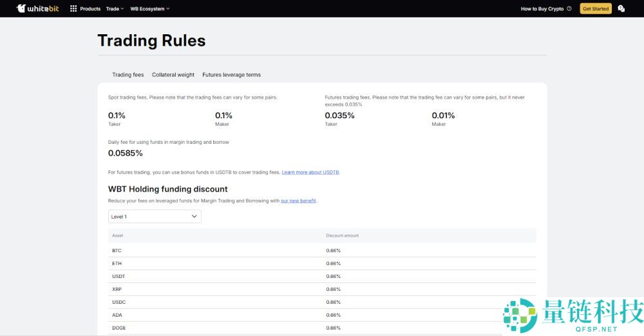This screenshot has height=336, width=644.
Task: Click the WhiteBIT logo
Action: (38, 8)
